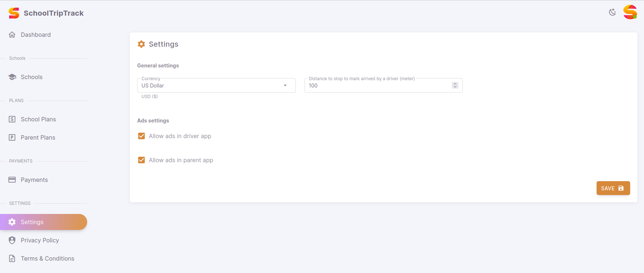This screenshot has height=273, width=644.
Task: Open the user profile avatar
Action: click(x=630, y=12)
